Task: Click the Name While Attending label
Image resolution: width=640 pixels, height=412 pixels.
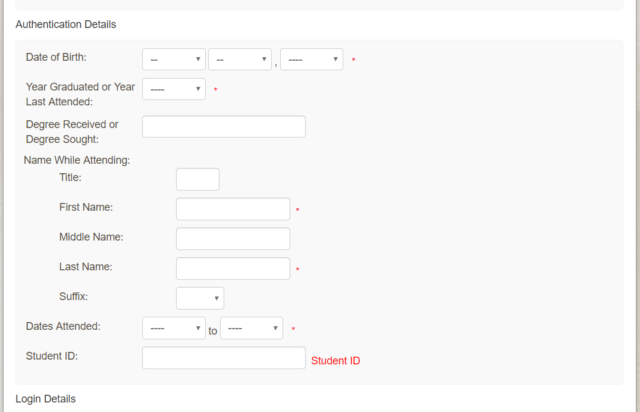Action: (77, 159)
